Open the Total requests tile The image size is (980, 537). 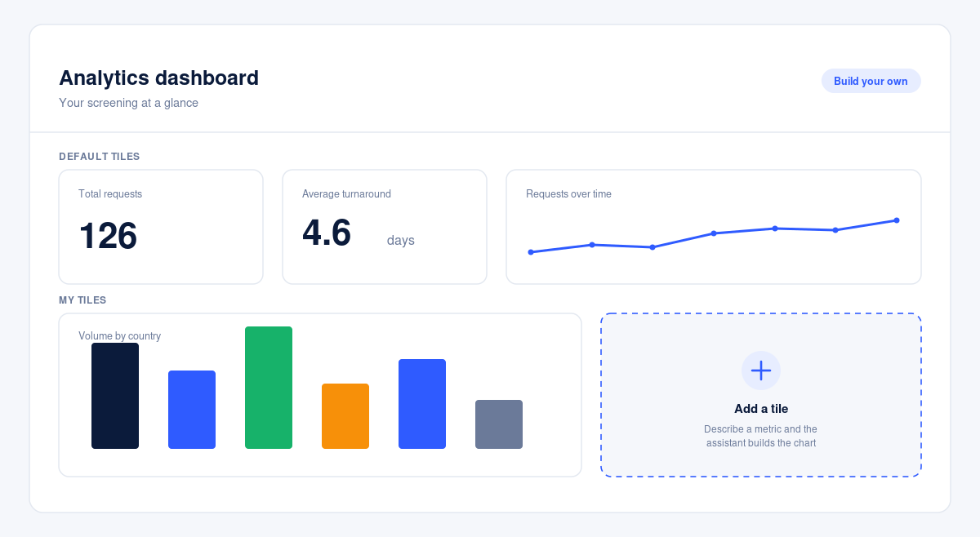point(161,227)
